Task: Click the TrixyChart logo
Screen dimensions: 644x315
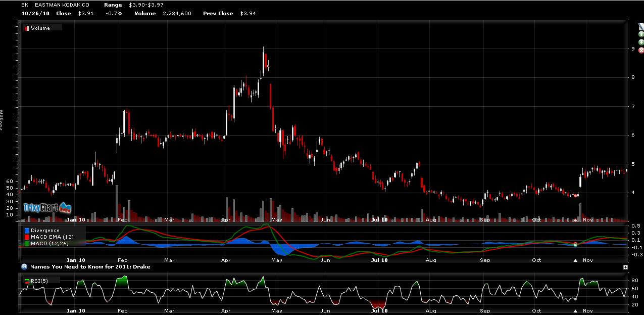Action: coord(47,207)
